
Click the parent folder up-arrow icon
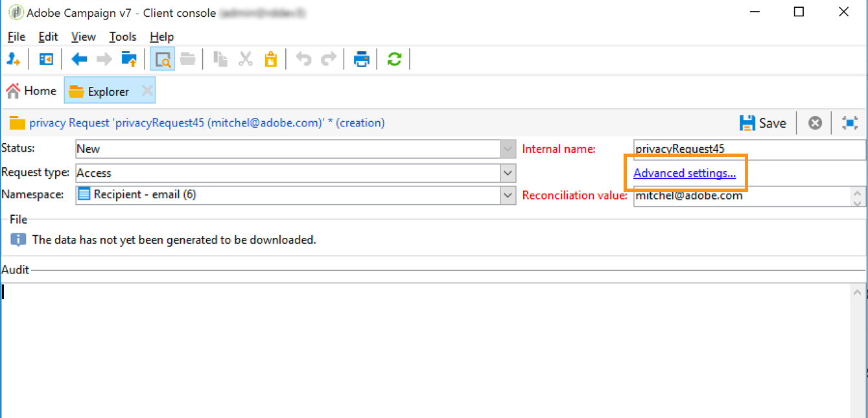click(129, 60)
